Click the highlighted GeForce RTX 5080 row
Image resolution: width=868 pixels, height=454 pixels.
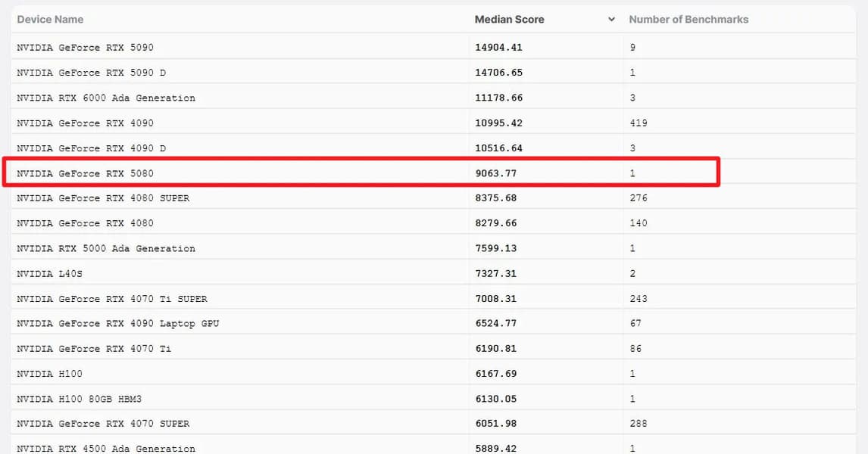[85, 173]
